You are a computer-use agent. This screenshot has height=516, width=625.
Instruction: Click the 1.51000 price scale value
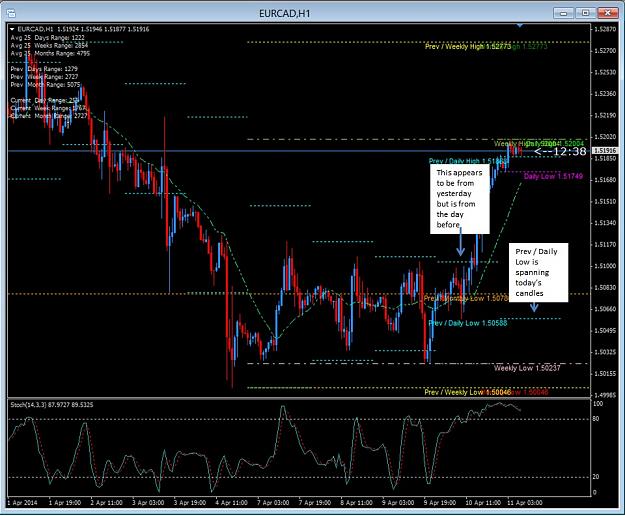click(x=605, y=266)
